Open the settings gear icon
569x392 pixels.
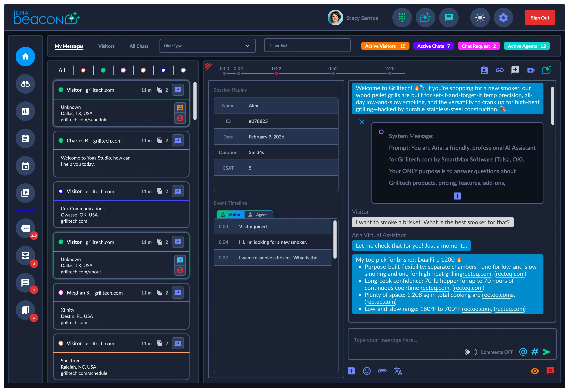(503, 18)
